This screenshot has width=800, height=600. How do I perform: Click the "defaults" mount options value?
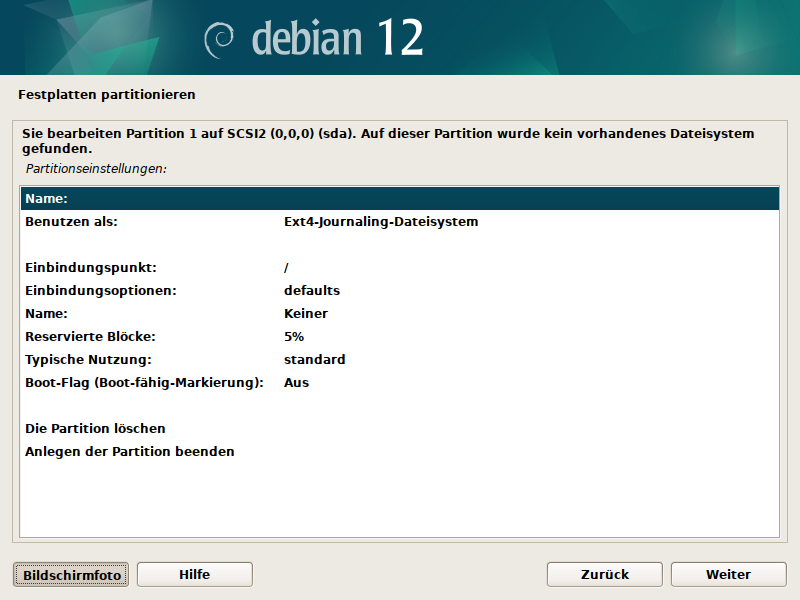tap(312, 290)
